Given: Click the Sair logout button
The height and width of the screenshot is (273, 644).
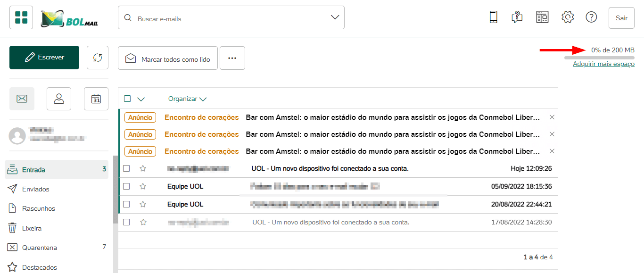Looking at the screenshot, I should (621, 18).
